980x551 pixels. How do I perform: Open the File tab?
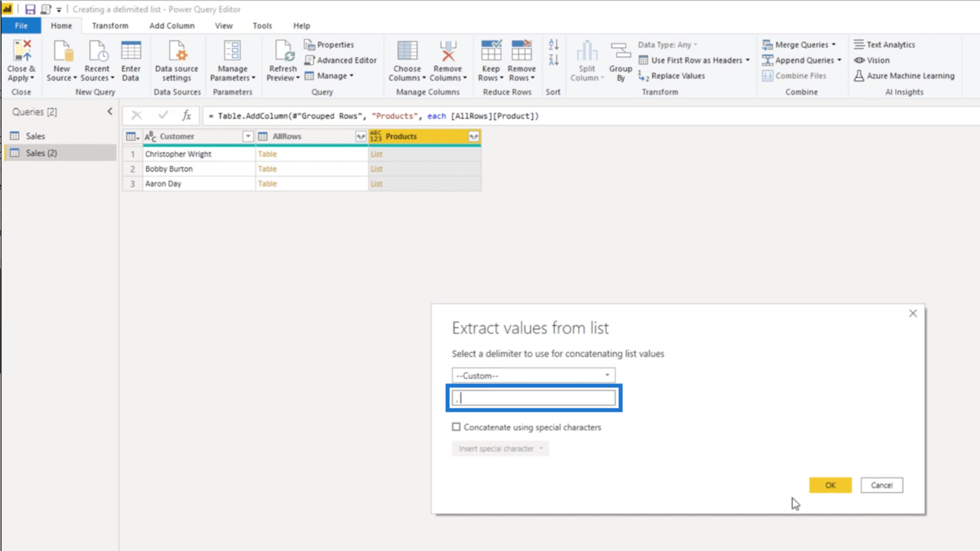(x=21, y=26)
